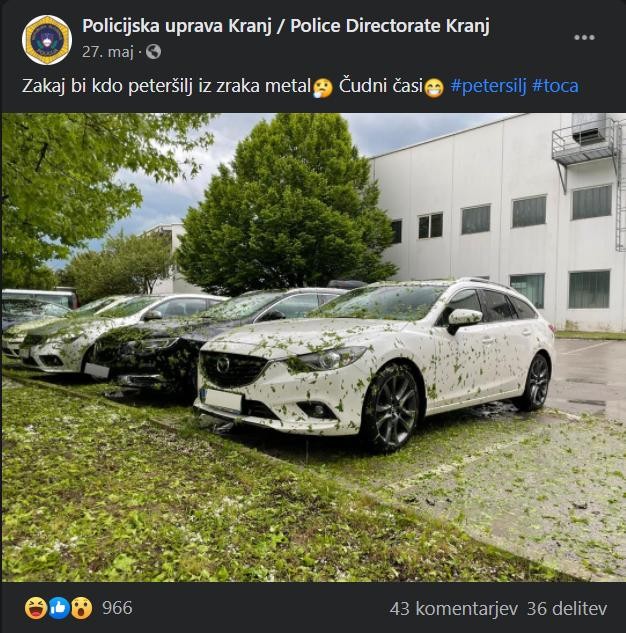626x633 pixels.
Task: Click the Police Directorate Kranj profile avatar
Action: (x=47, y=40)
